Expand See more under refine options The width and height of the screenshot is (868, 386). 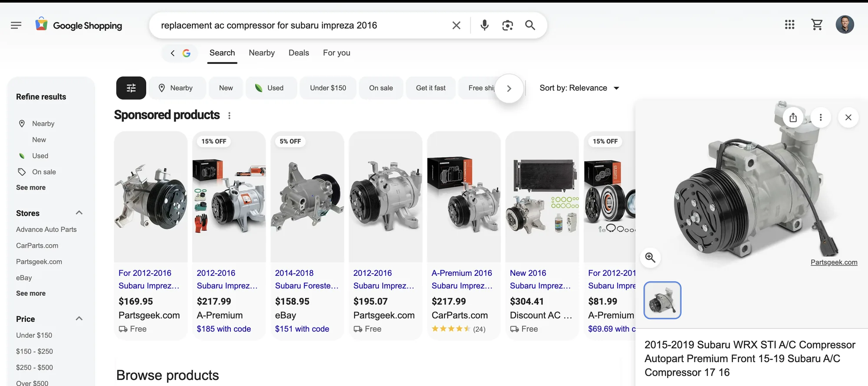click(31, 188)
